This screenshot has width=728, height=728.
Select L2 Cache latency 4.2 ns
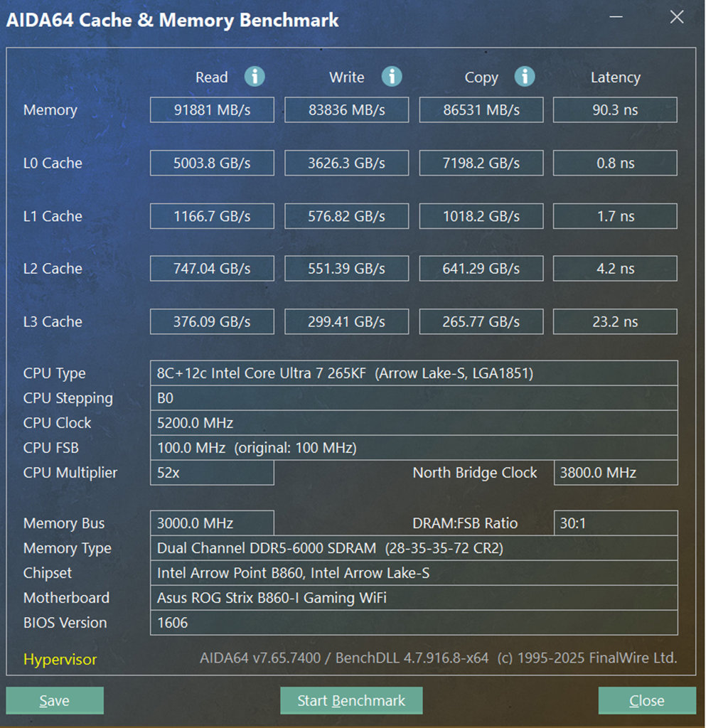[615, 268]
